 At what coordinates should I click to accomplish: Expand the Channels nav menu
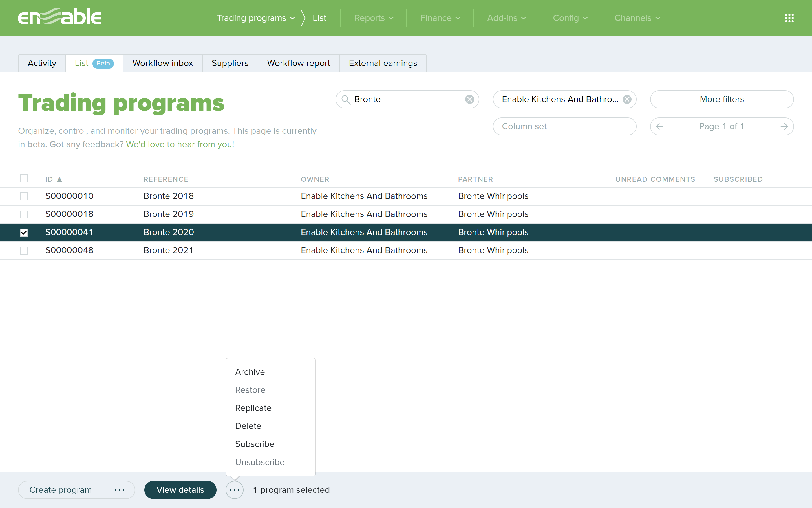(637, 18)
